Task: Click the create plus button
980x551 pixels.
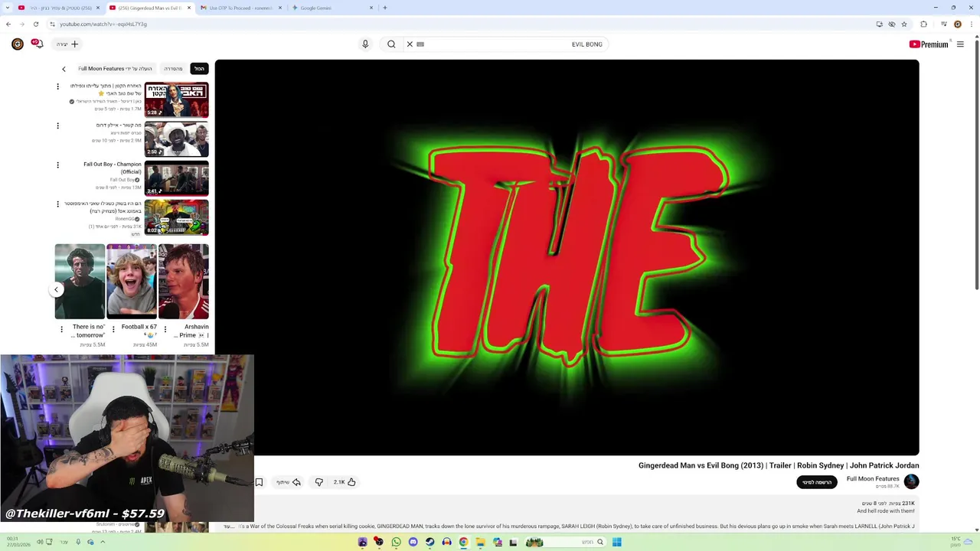Action: click(67, 44)
